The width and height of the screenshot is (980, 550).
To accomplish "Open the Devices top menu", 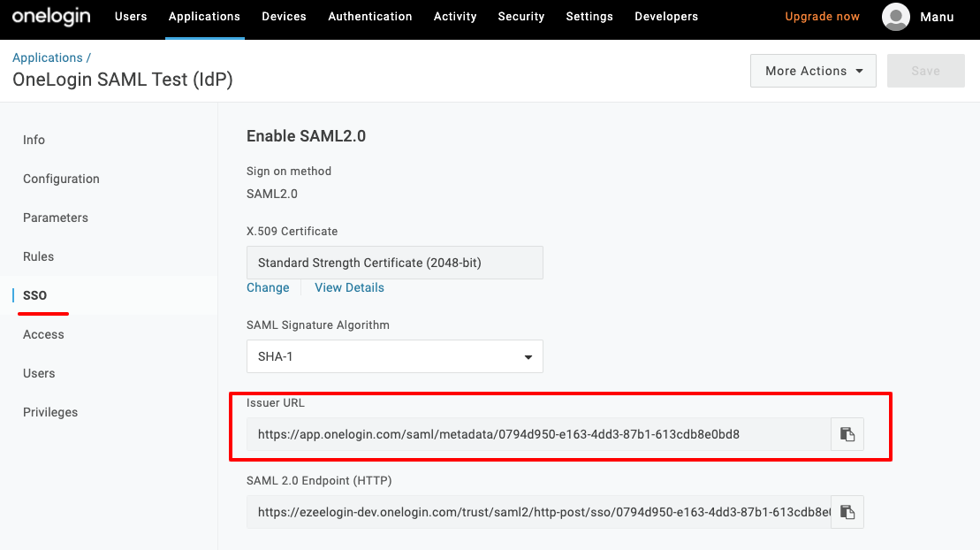I will pyautogui.click(x=284, y=17).
